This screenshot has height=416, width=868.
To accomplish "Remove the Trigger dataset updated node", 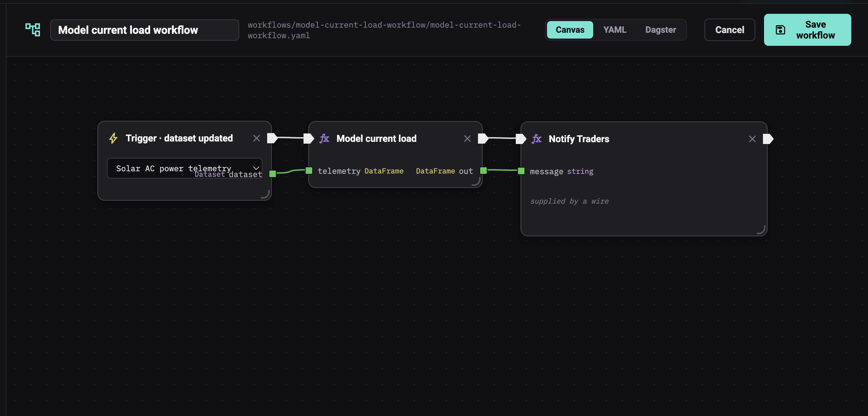I will 257,138.
